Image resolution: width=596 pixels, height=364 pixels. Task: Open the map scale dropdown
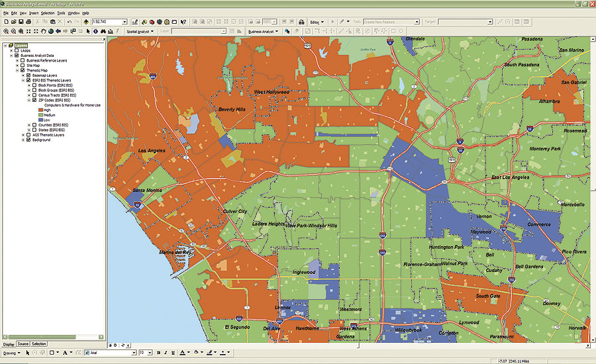(124, 22)
